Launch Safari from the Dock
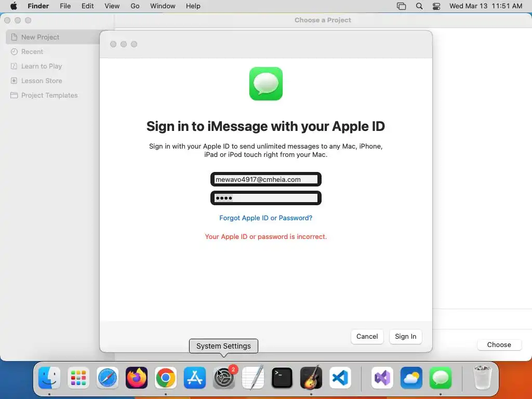Viewport: 532px width, 399px height. point(108,378)
